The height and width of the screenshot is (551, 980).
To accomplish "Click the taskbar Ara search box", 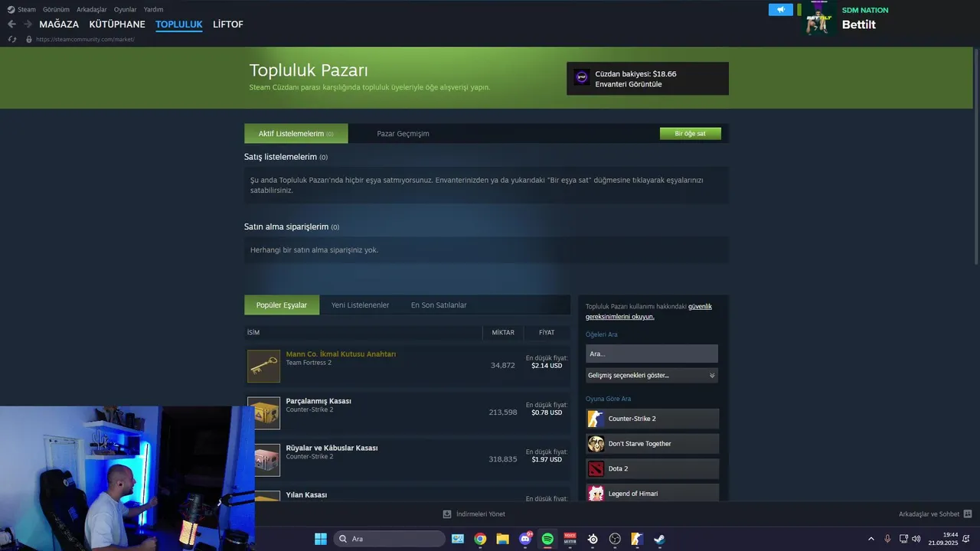I will click(x=390, y=539).
